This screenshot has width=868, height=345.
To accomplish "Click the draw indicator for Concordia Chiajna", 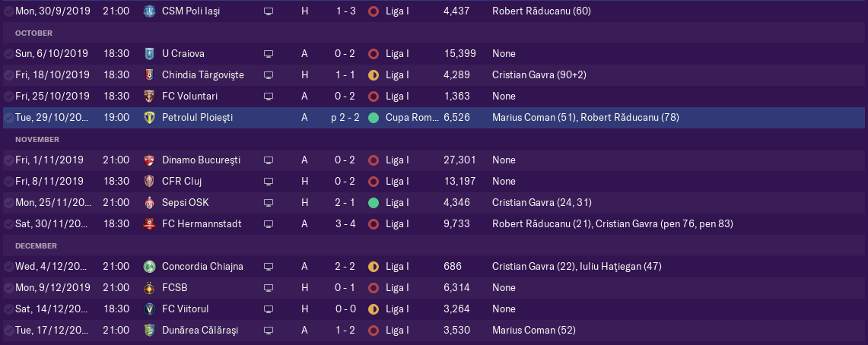I will pos(373,267).
